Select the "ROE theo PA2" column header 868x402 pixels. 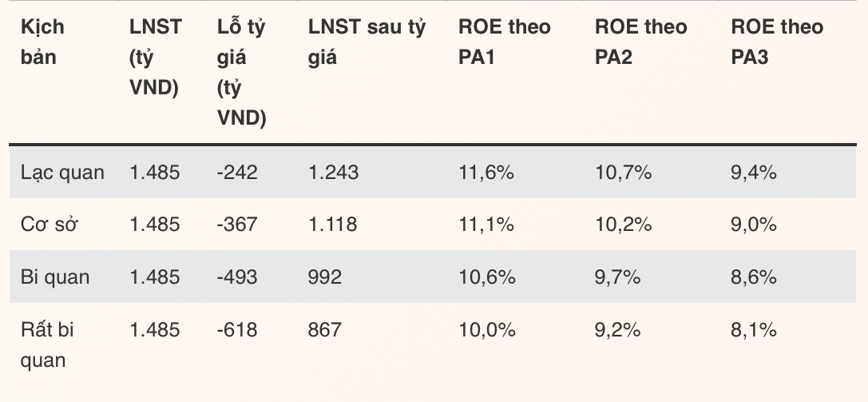click(x=640, y=42)
